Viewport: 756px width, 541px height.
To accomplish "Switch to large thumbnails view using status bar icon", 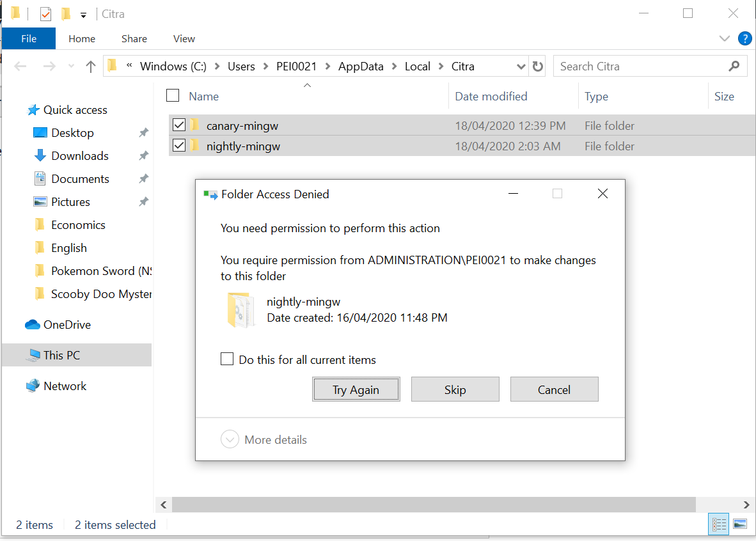I will click(740, 524).
